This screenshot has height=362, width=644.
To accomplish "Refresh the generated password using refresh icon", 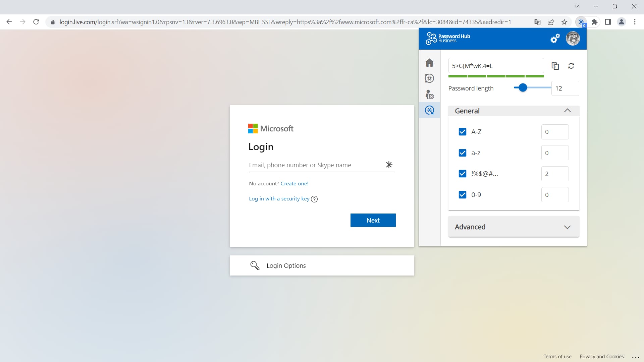I will tap(572, 66).
